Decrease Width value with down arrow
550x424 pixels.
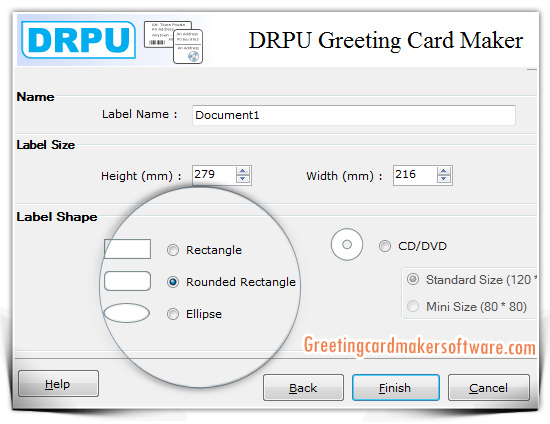(x=444, y=179)
